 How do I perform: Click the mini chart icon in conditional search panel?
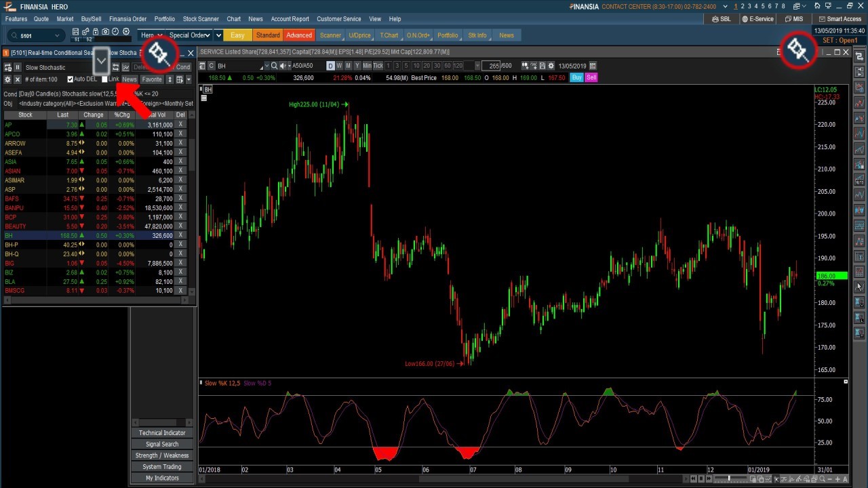[125, 67]
